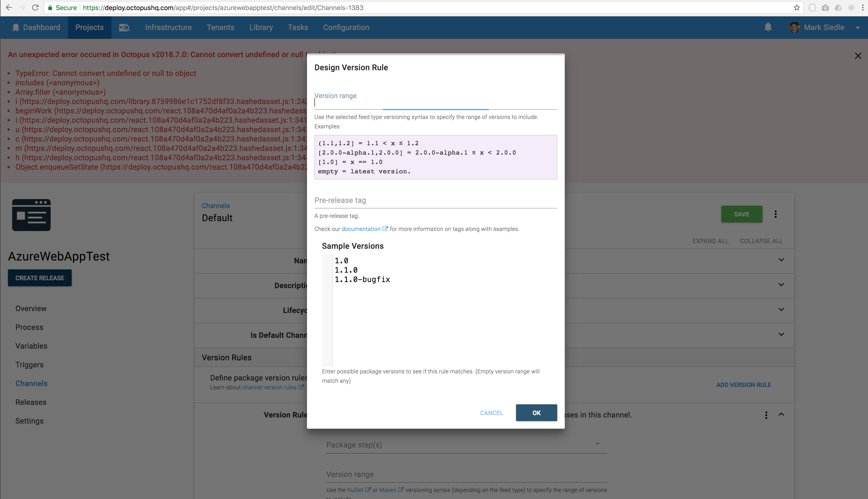Click the external link icon after documentation
The height and width of the screenshot is (499, 868).
[385, 229]
